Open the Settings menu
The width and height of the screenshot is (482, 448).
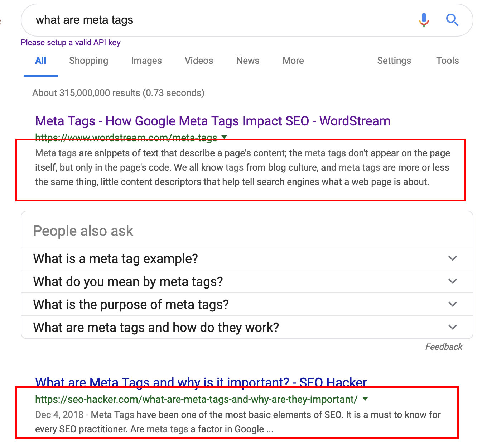click(394, 61)
